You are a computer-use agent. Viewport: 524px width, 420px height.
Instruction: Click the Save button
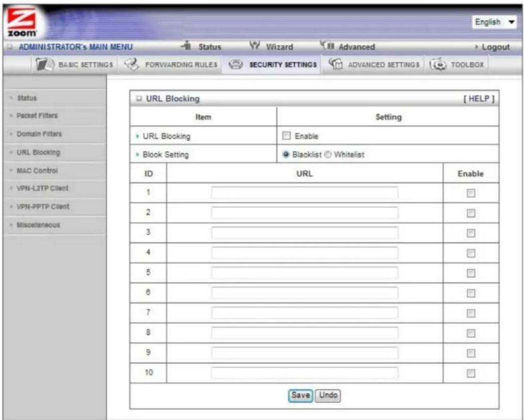(x=301, y=396)
